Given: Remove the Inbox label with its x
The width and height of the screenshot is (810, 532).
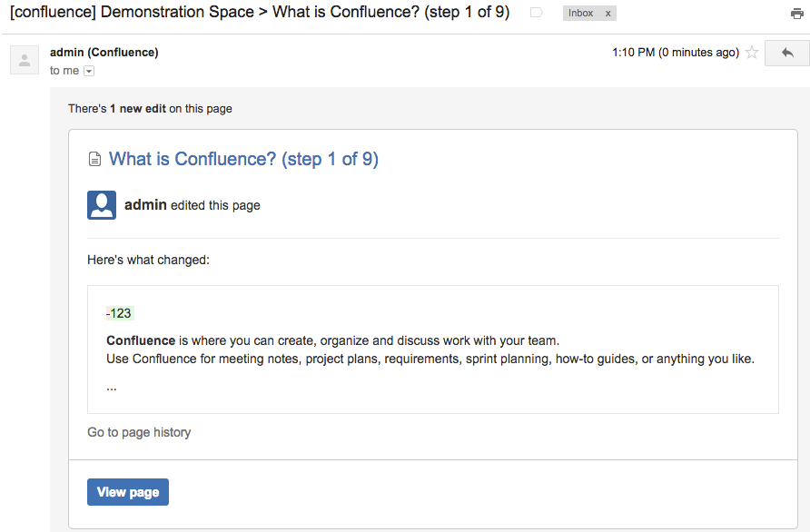Looking at the screenshot, I should pyautogui.click(x=608, y=14).
